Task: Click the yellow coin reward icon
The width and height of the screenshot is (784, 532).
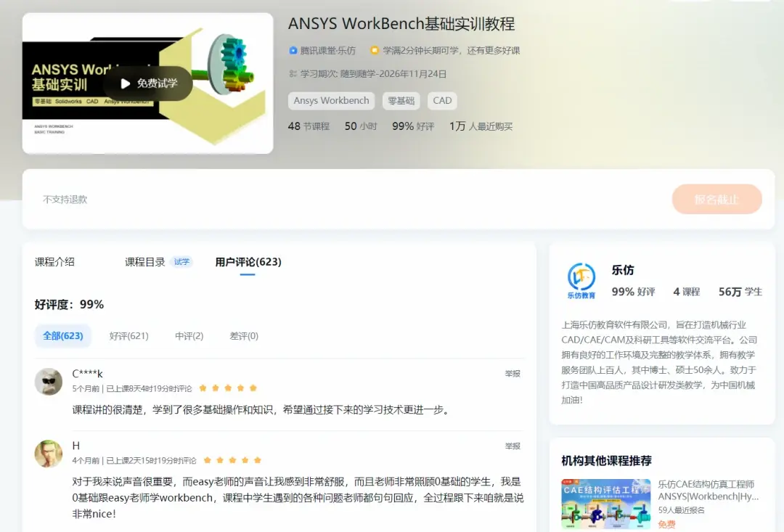Action: (x=374, y=50)
